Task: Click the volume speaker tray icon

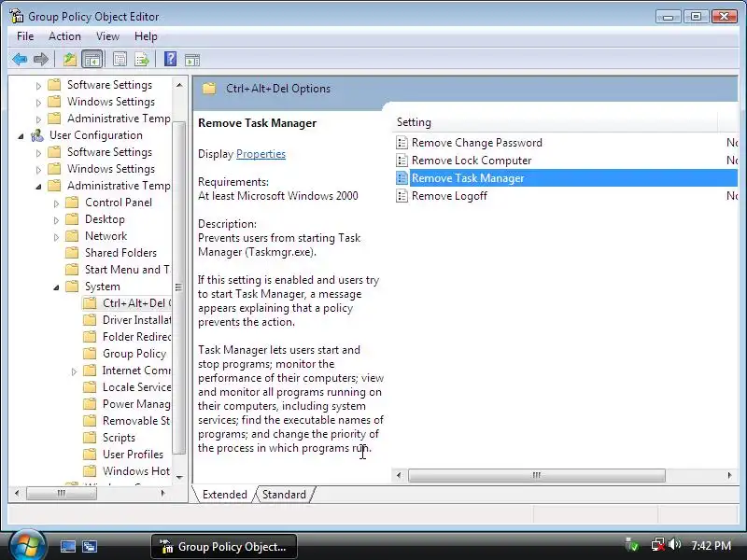Action: [x=674, y=544]
